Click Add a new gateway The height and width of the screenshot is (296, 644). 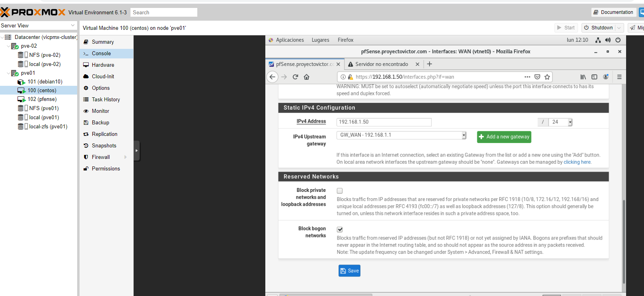click(x=504, y=137)
